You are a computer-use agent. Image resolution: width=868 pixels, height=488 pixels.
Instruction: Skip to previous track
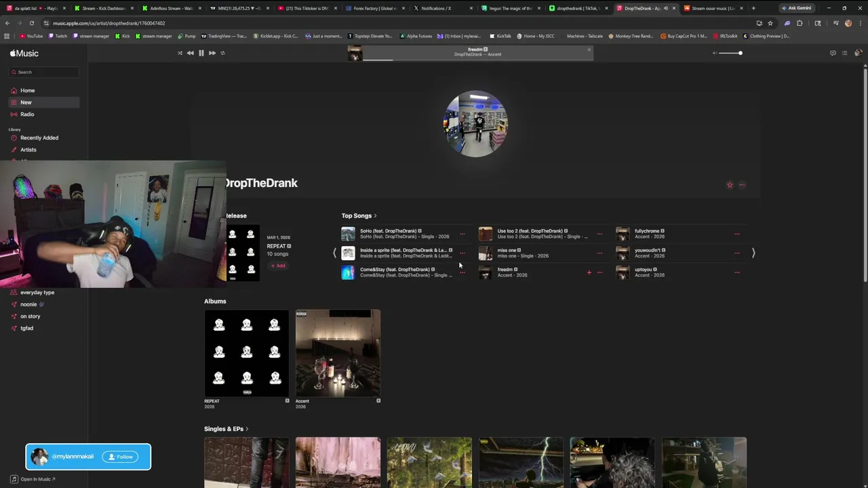[x=190, y=53]
